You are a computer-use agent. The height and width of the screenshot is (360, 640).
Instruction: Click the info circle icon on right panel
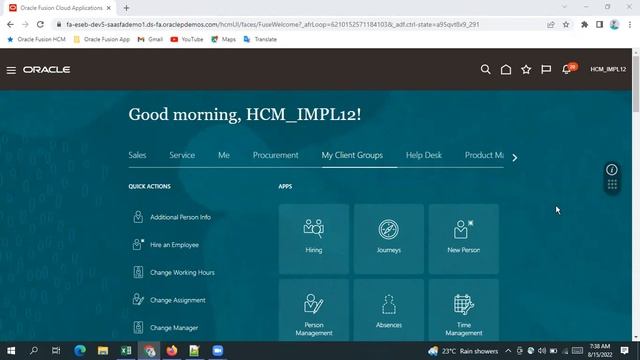click(611, 169)
